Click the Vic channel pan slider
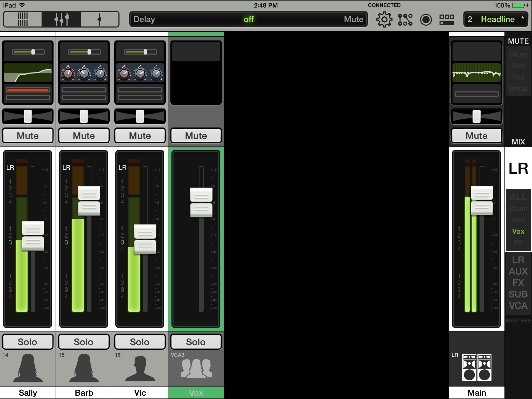The image size is (532, 399). (140, 116)
